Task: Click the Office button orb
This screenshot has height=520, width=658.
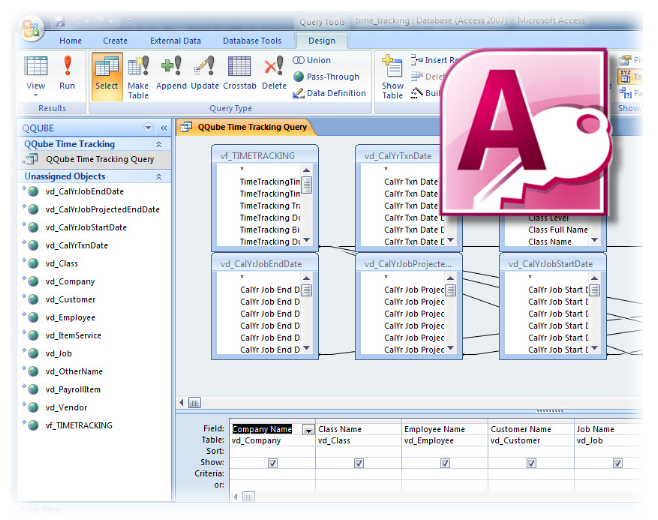Action: point(31,28)
